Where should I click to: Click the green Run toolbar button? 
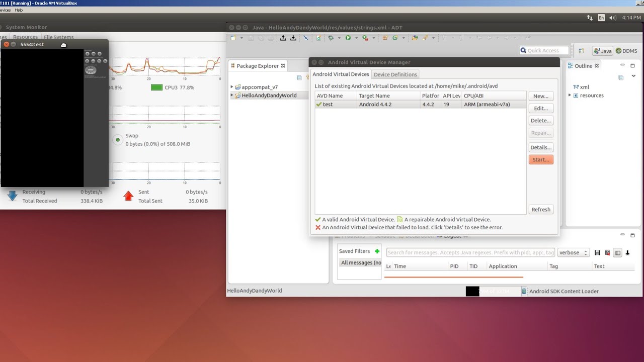[348, 38]
